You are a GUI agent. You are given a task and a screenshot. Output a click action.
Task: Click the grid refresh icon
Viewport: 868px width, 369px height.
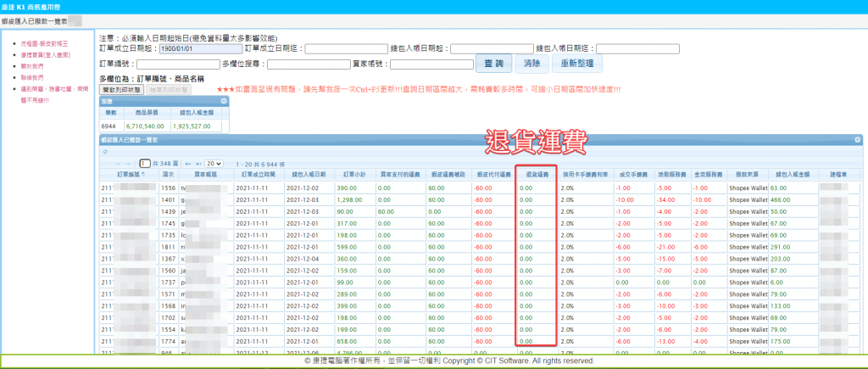[104, 153]
